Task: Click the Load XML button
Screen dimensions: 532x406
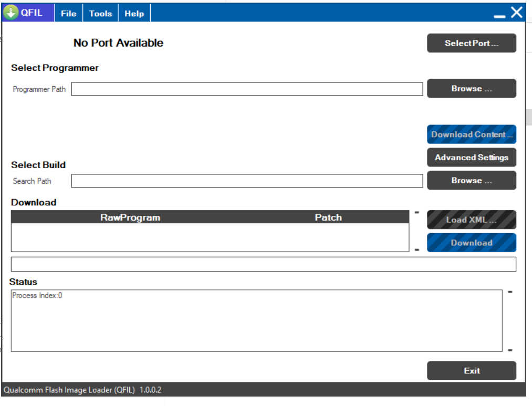Action: click(472, 220)
